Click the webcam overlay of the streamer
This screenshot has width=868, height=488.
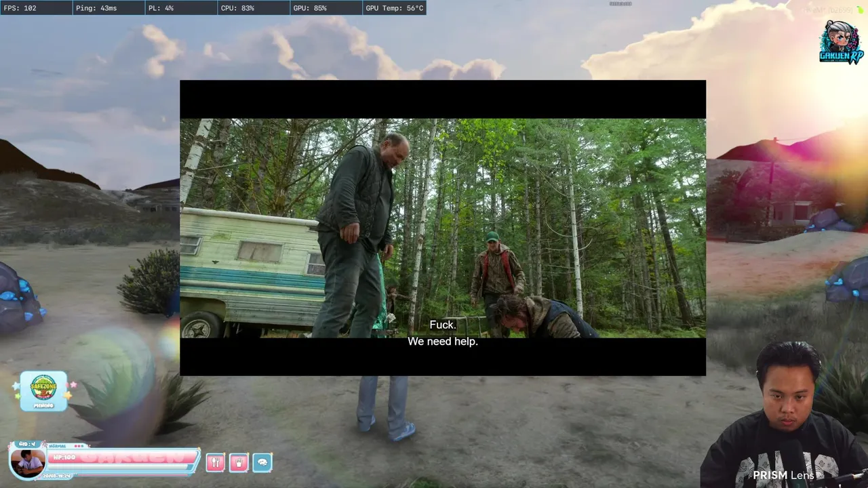pyautogui.click(x=783, y=415)
